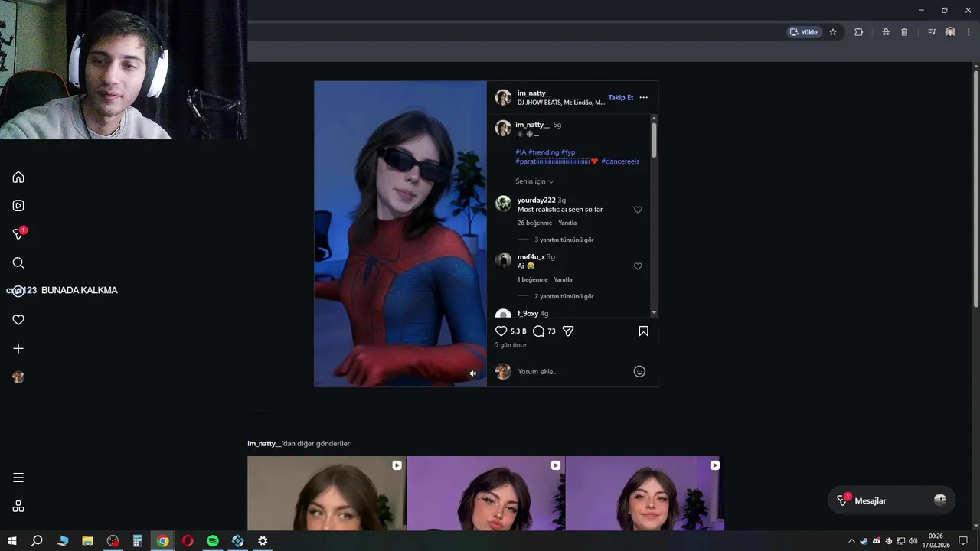The height and width of the screenshot is (551, 980).
Task: Open comments via the speech bubble icon
Action: tap(538, 331)
